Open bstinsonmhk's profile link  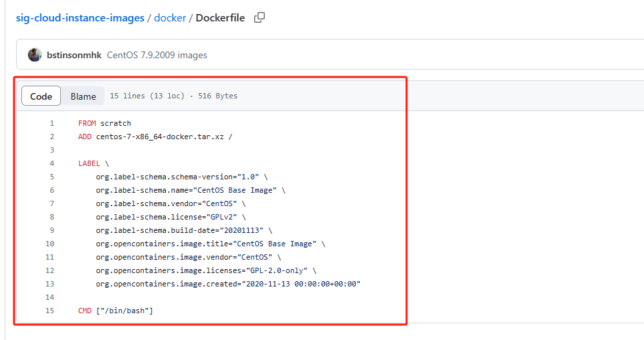[x=74, y=55]
